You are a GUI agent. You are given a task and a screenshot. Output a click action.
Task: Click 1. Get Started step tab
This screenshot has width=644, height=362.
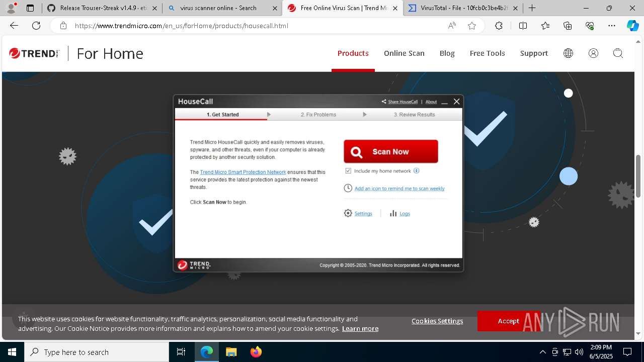[222, 115]
